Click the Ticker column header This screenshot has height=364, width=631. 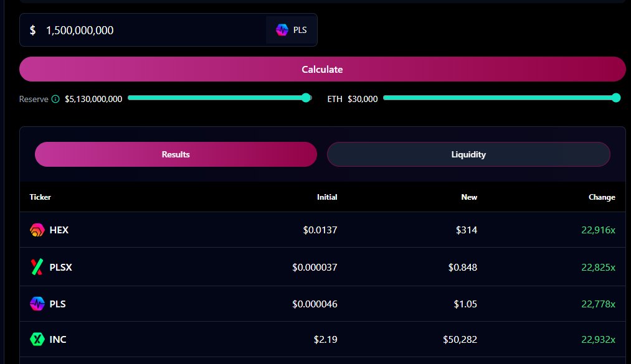tap(40, 197)
